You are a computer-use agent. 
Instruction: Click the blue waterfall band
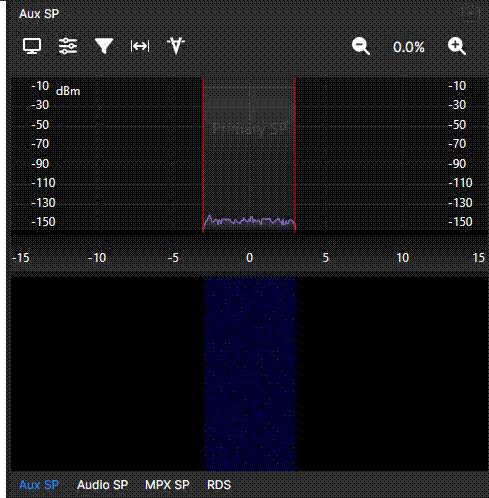point(250,374)
